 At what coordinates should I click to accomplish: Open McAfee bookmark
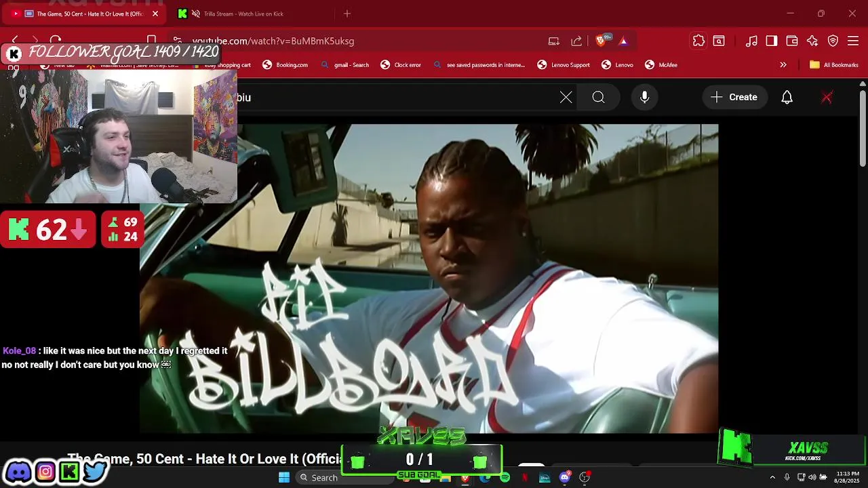[661, 65]
